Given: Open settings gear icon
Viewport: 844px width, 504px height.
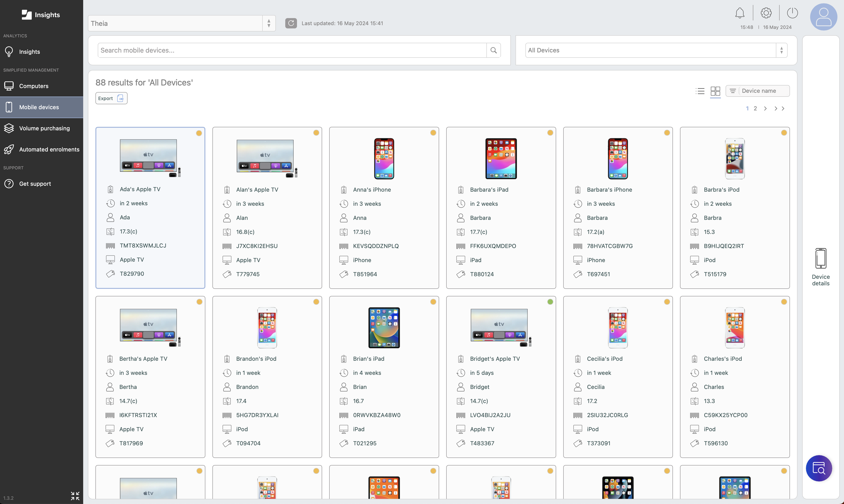Looking at the screenshot, I should click(x=766, y=13).
